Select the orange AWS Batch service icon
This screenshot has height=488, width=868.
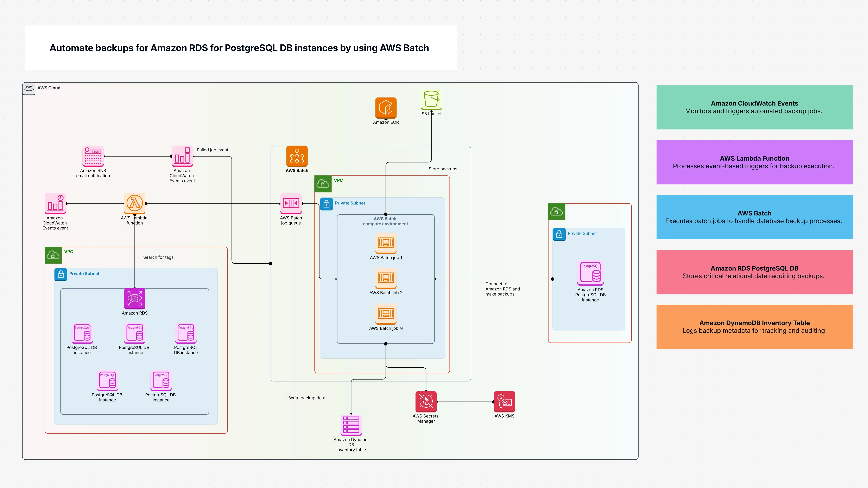297,156
